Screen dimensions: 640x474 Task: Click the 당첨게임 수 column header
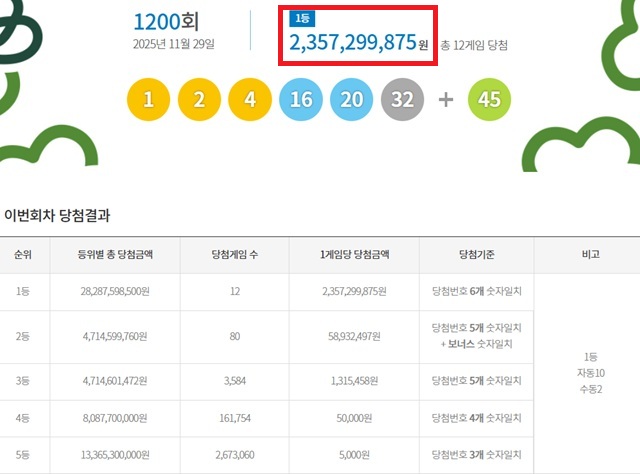point(235,255)
